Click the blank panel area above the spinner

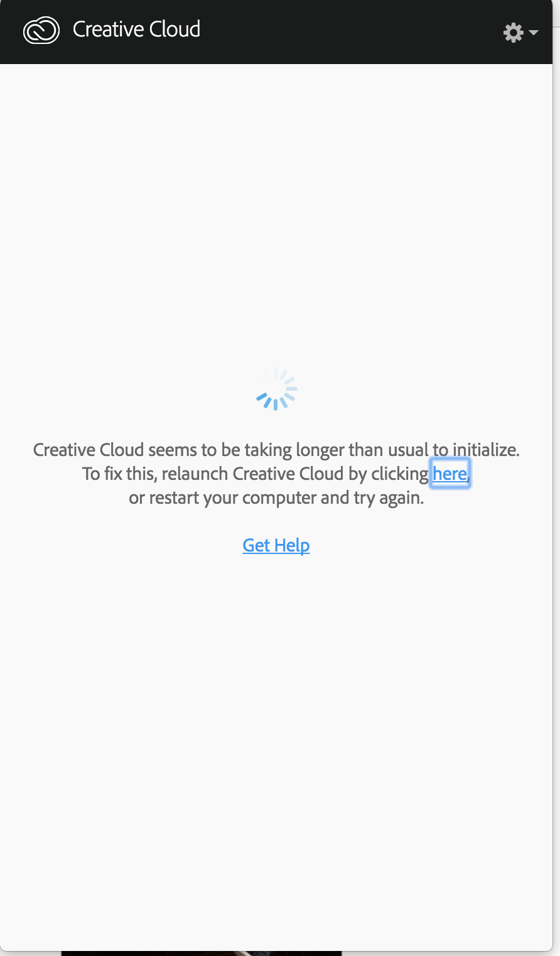point(276,214)
